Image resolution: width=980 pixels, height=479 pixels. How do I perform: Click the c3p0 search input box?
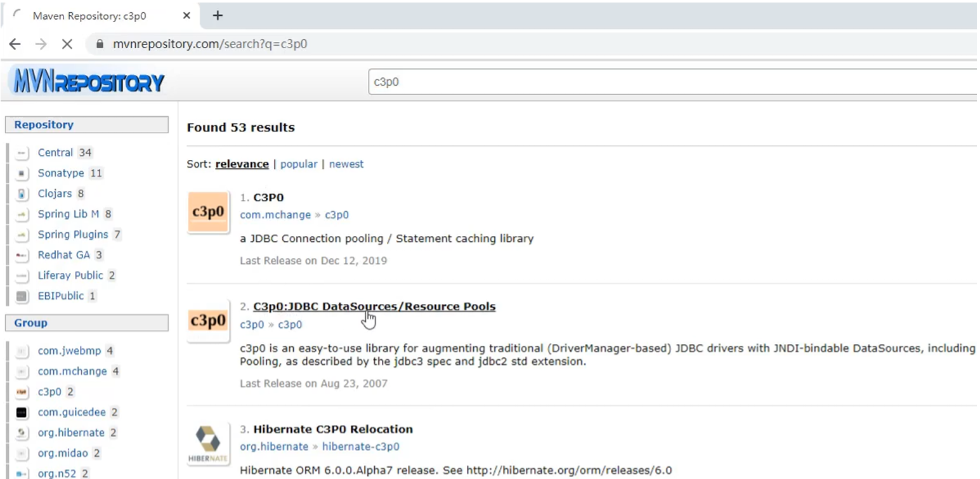[x=674, y=82]
